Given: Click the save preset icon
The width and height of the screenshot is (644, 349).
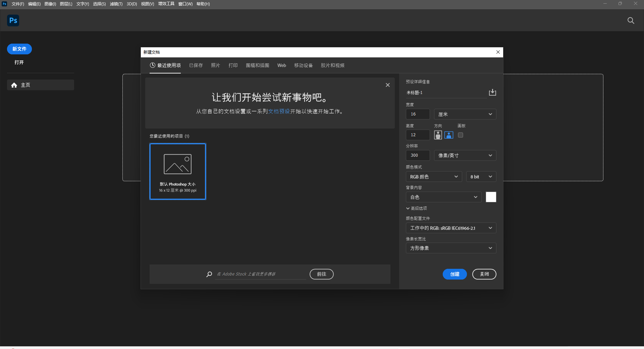Looking at the screenshot, I should point(492,92).
